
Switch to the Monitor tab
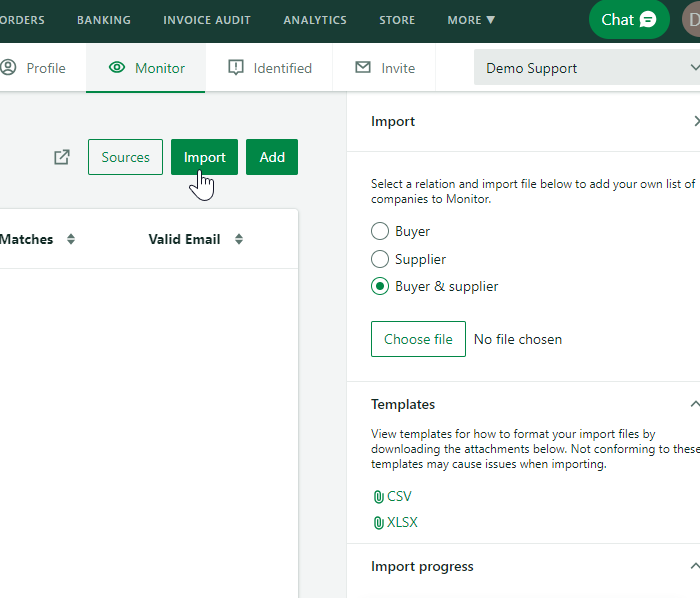click(x=146, y=68)
